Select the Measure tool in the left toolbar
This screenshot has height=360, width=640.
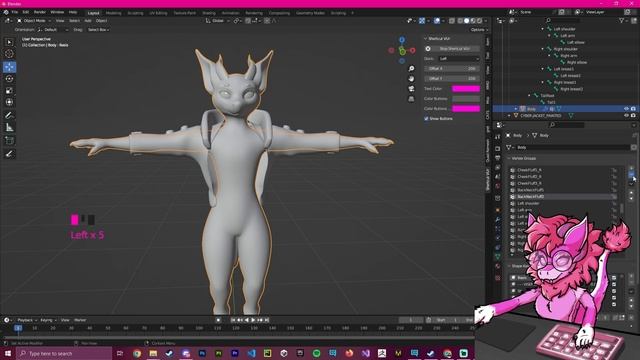pos(9,128)
